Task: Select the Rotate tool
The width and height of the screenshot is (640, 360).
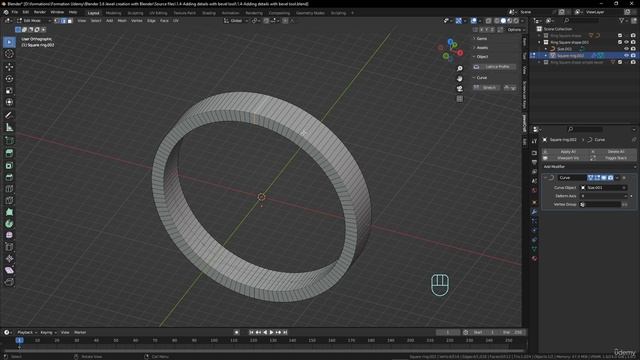Action: 9,79
